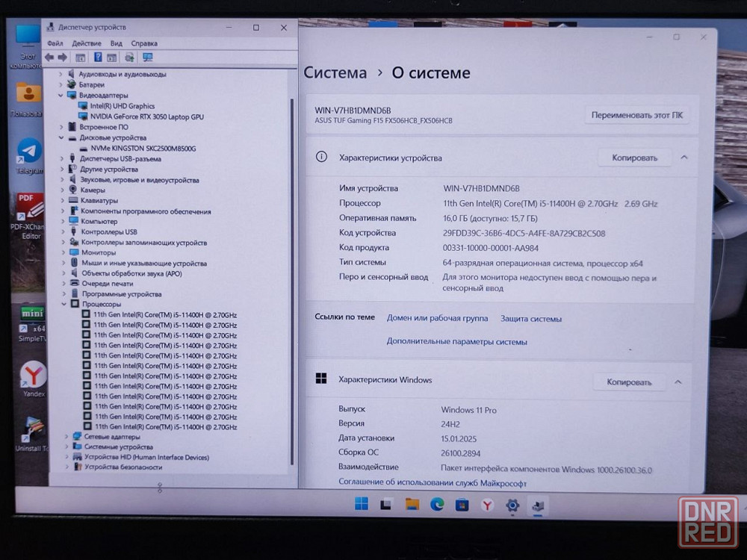Click the info icon beside 'Характеристики устройства'
Screen dimensions: 747x560
click(x=321, y=157)
